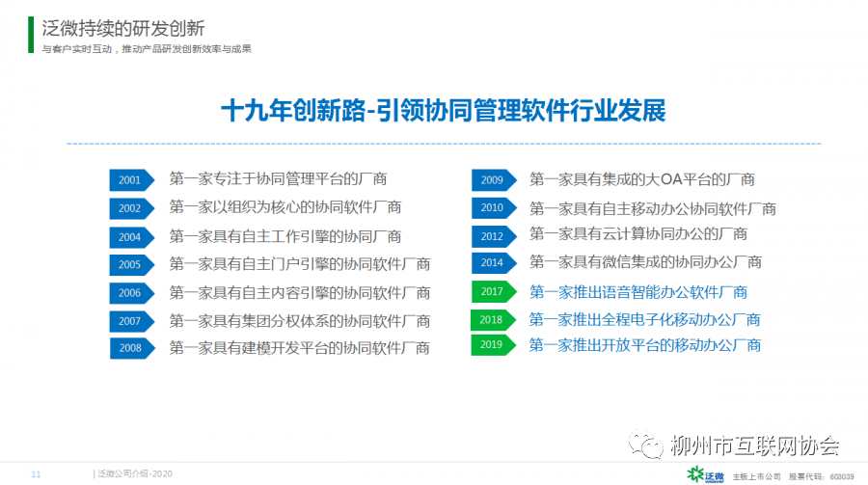
Task: Click subtitle 与客户实时互动，推动产品研发创新效率与成果
Action: [x=147, y=49]
